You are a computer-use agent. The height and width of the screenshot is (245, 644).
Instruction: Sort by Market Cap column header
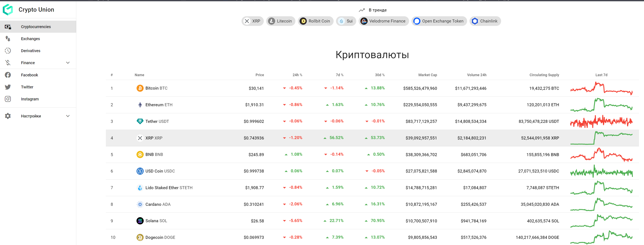click(x=427, y=75)
